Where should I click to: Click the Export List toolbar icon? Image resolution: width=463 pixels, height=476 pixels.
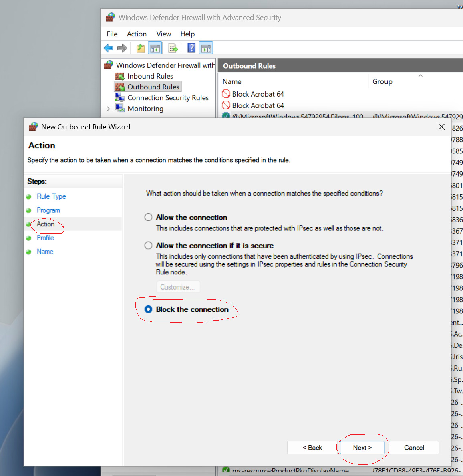pyautogui.click(x=173, y=48)
